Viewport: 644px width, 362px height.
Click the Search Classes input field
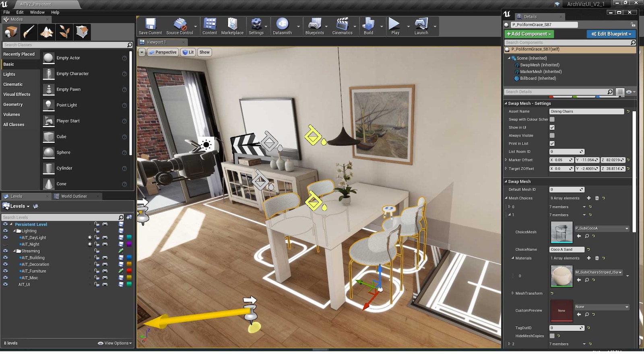coord(64,45)
